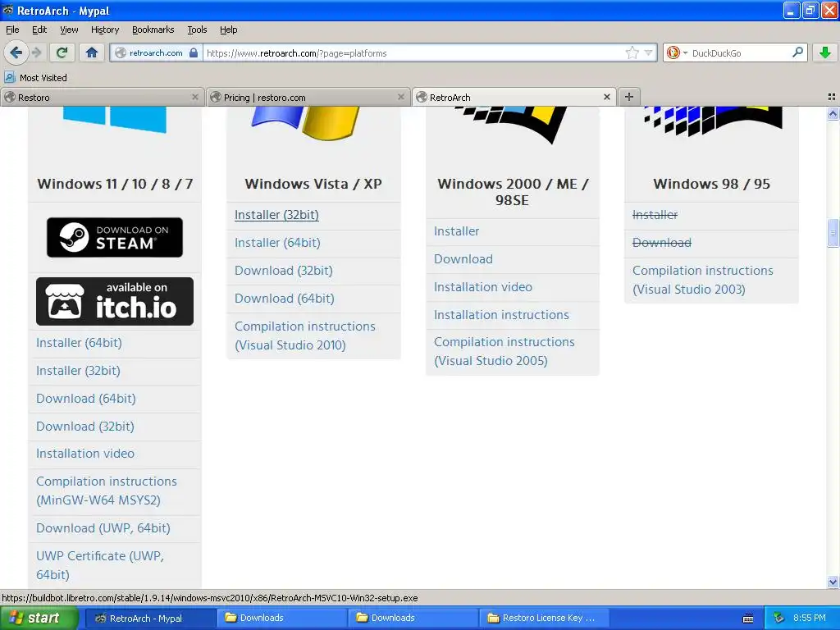
Task: Open the green Downloads arrow button
Action: tap(825, 52)
